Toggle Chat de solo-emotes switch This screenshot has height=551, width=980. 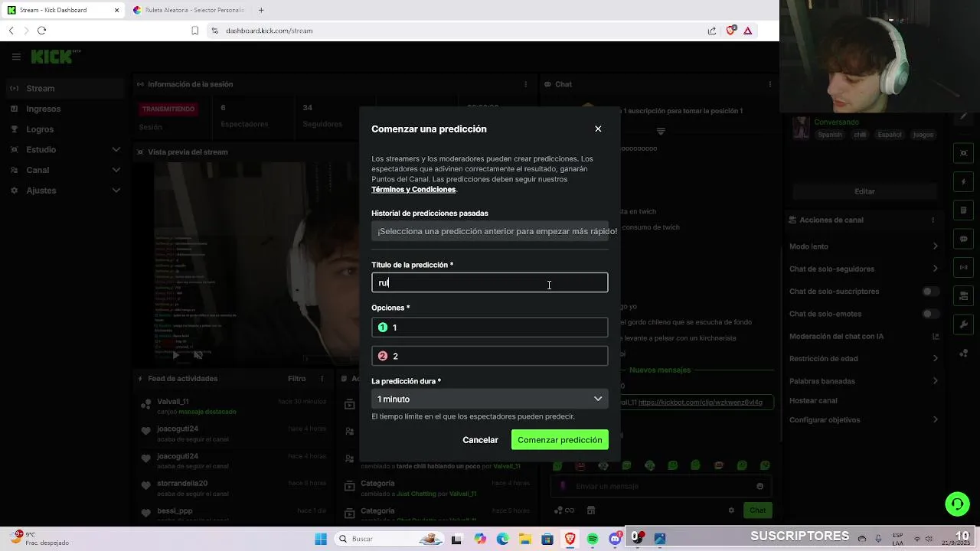[930, 314]
